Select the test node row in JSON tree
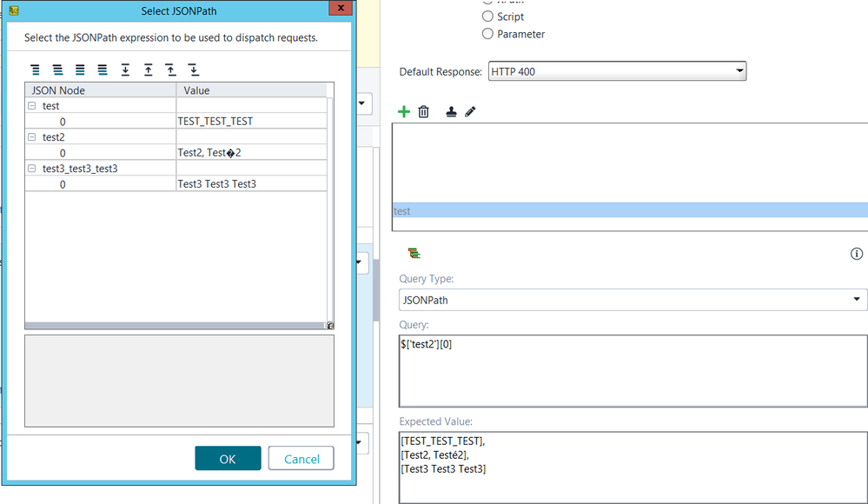The height and width of the screenshot is (504, 868). [176, 106]
